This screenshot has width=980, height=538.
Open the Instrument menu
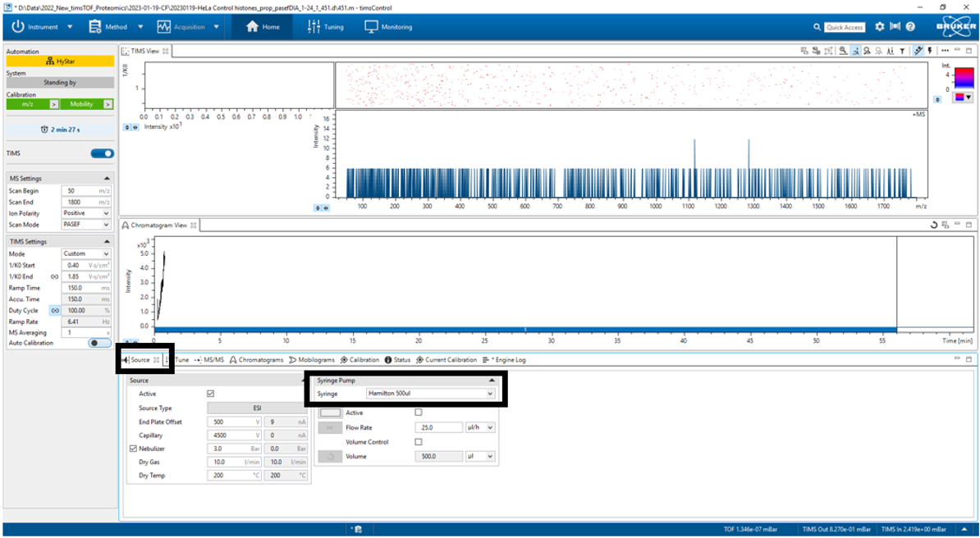click(x=43, y=27)
